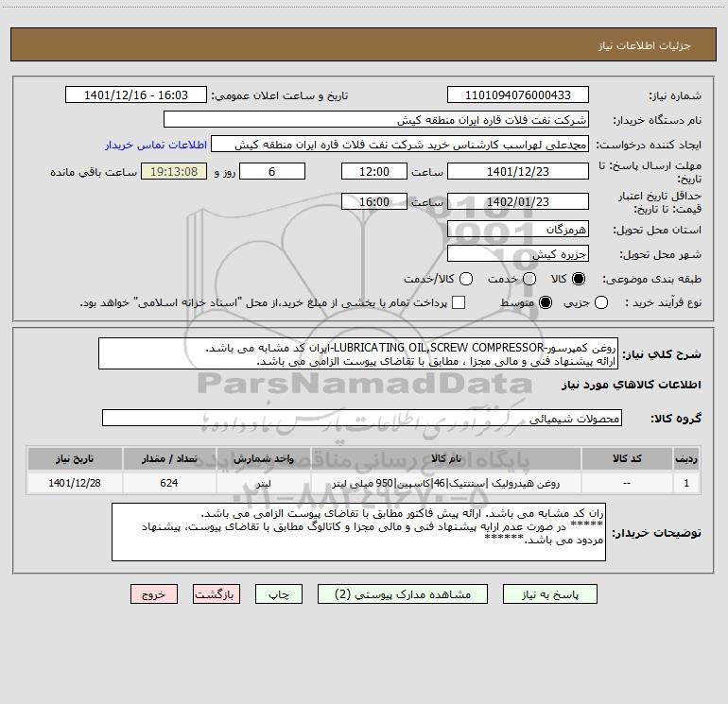Screen dimensions: 728x704
Task: Click the کد کالا column header
Action: [x=627, y=458]
